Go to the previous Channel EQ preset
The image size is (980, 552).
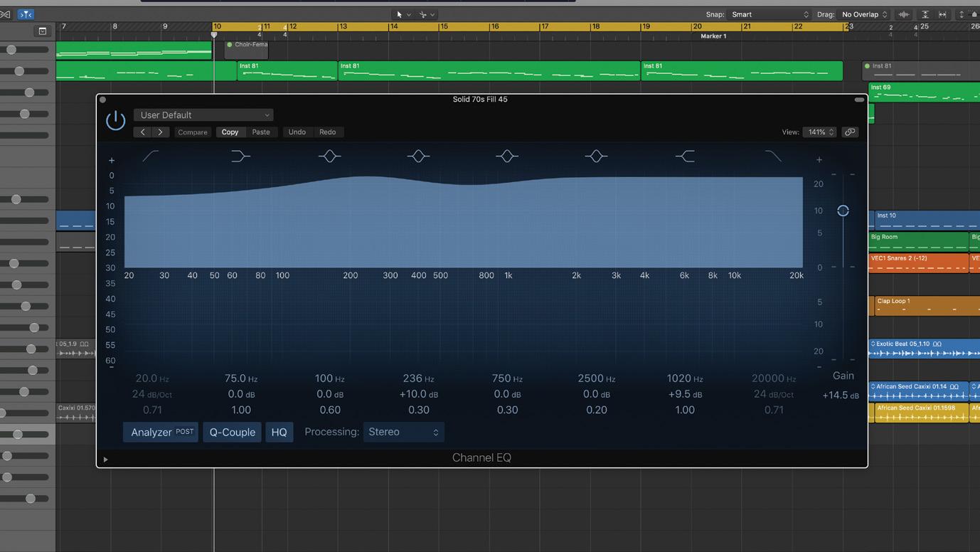[x=142, y=132]
